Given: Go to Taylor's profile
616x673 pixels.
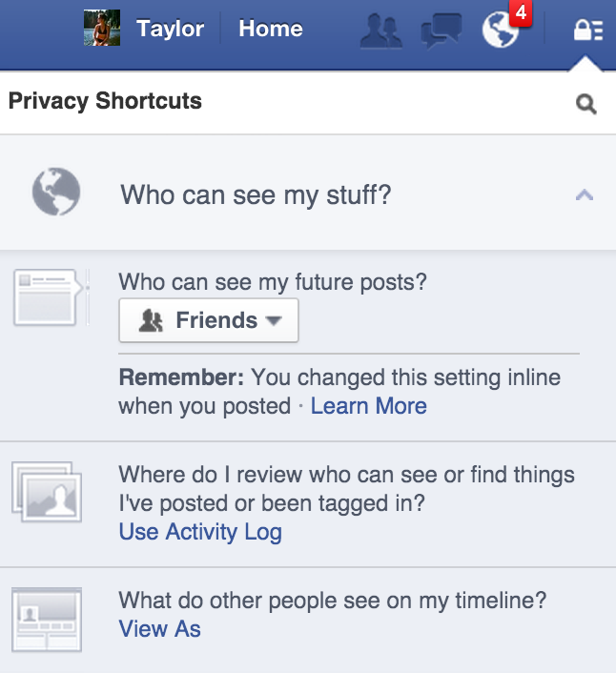Looking at the screenshot, I should coord(170,29).
